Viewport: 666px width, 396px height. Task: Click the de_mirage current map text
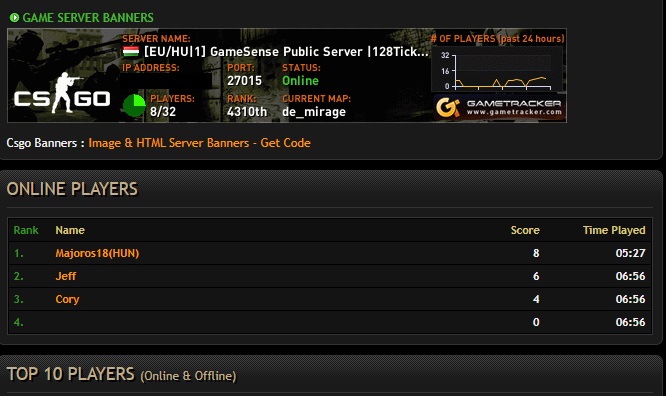(x=314, y=112)
